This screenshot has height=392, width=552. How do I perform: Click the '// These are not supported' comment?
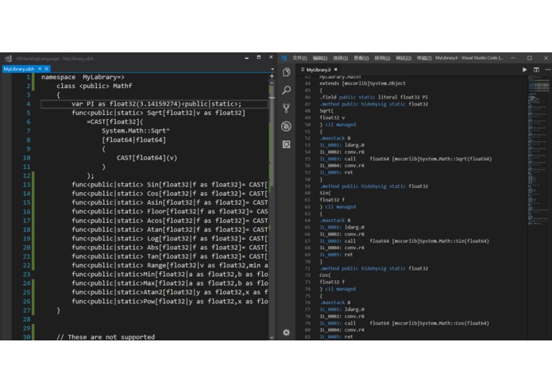[106, 336]
